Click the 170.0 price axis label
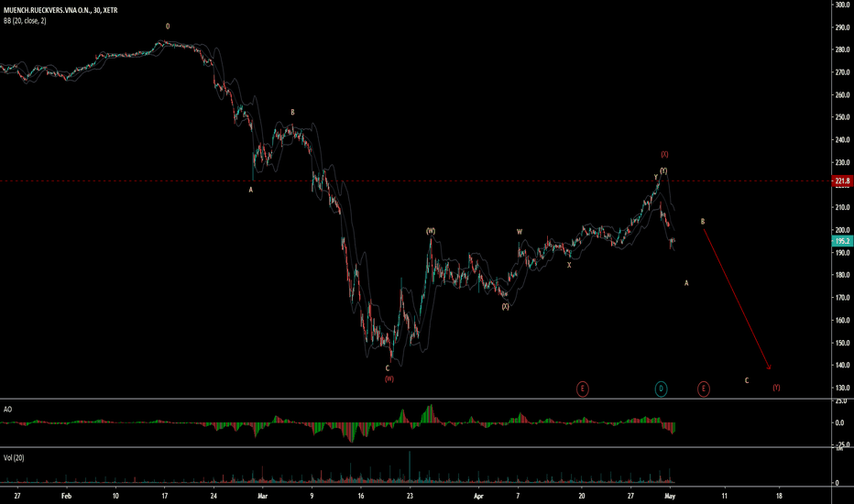This screenshot has width=854, height=504. (843, 298)
